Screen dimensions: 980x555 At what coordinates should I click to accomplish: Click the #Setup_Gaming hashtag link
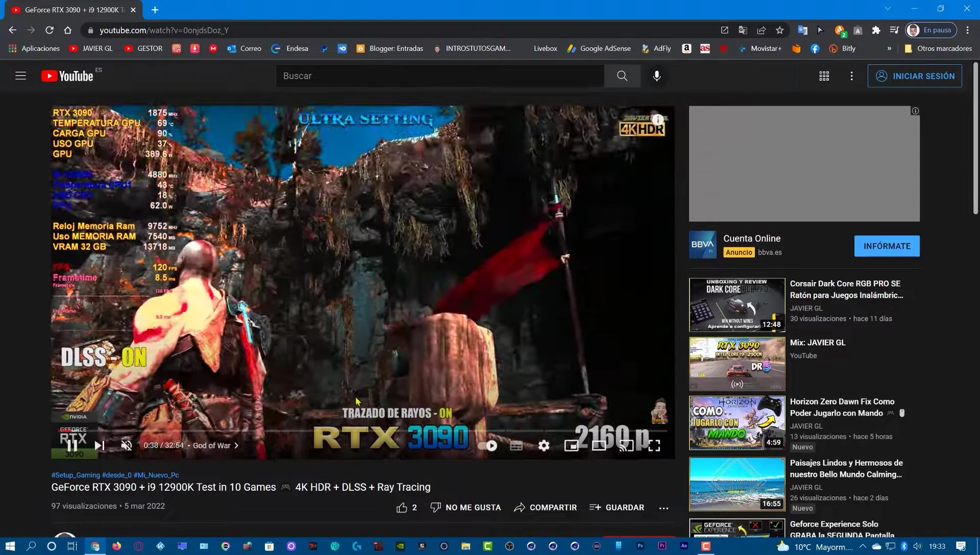[76, 475]
